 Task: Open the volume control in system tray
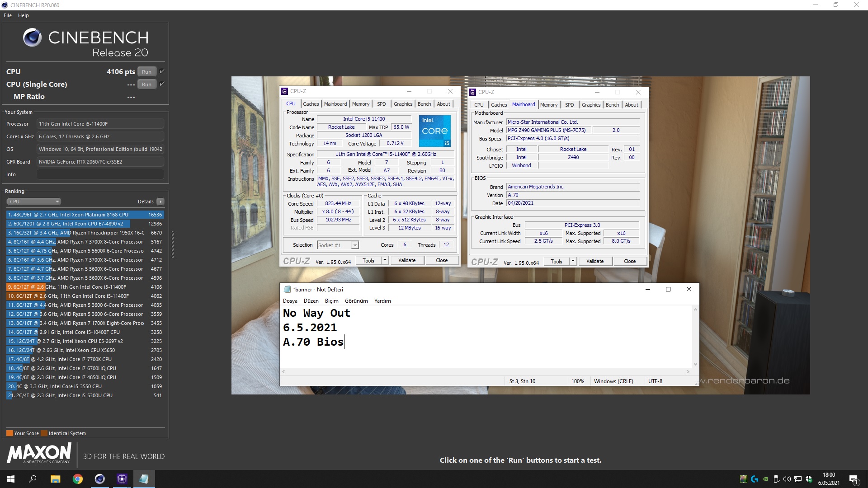tap(787, 479)
